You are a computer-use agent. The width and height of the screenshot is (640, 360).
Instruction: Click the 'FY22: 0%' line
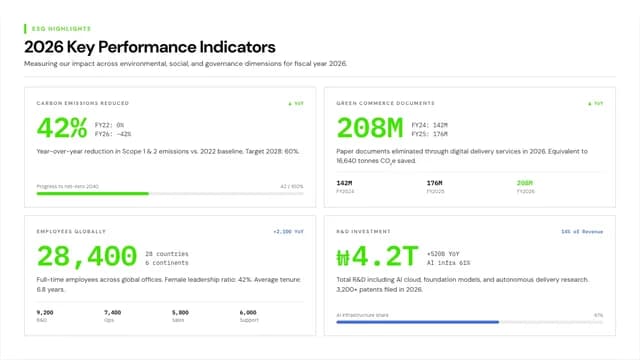coord(109,125)
